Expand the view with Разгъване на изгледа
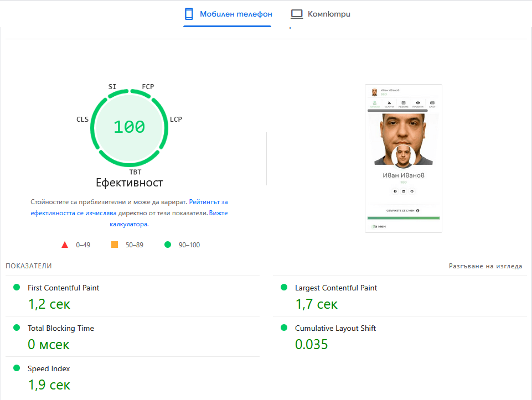The height and width of the screenshot is (400, 532). (x=485, y=266)
